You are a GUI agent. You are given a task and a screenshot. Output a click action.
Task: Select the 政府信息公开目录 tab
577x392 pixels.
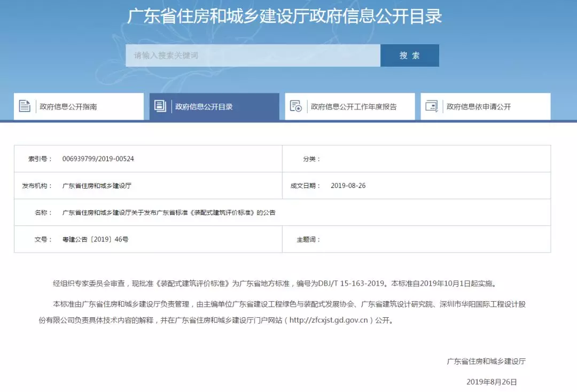(x=214, y=106)
